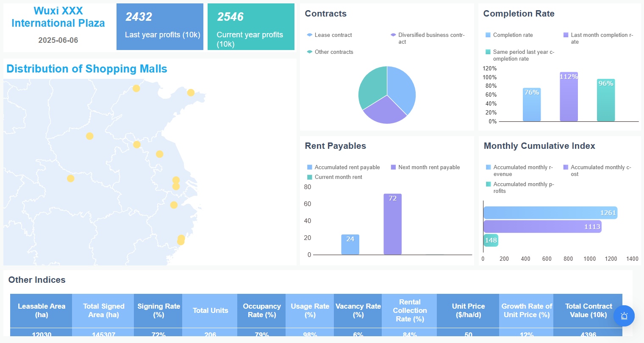Viewport: 644px width, 343px height.
Task: Toggle the Other contracts series visibility
Action: point(309,52)
